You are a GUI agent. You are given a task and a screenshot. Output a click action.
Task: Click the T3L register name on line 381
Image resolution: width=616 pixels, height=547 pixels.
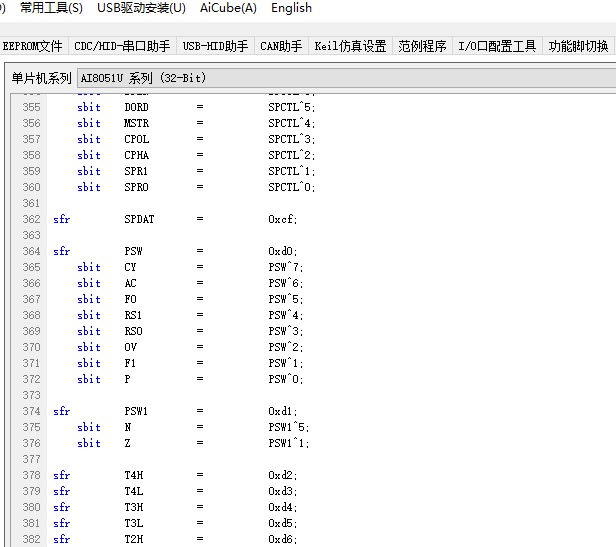coord(134,523)
